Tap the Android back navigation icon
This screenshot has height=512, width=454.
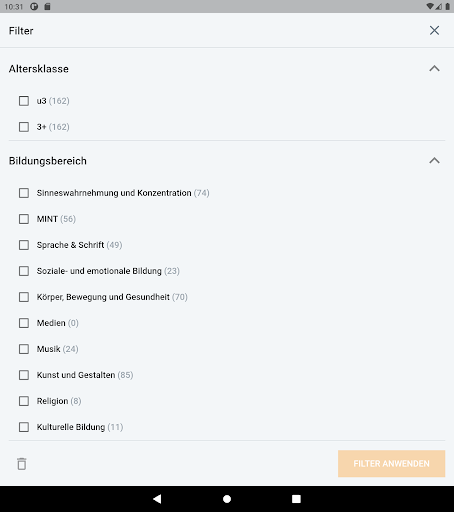coord(157,499)
